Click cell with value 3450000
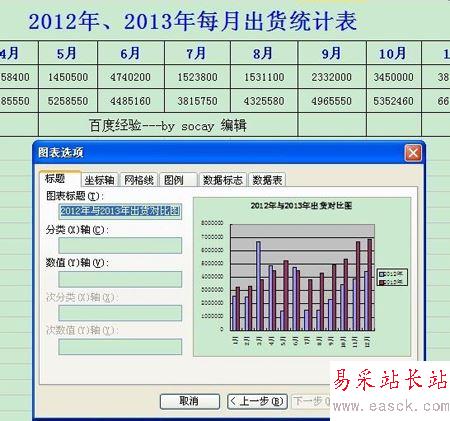Image resolution: width=450 pixels, height=421 pixels. pos(394,77)
